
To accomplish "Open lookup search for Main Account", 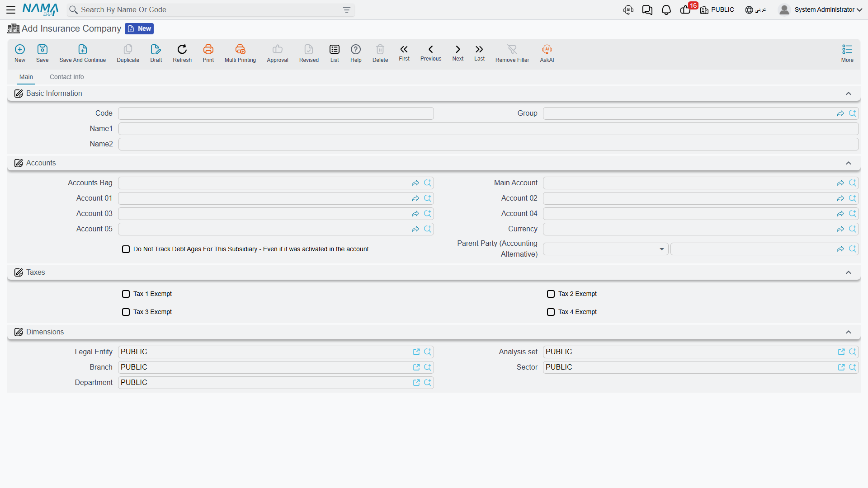I will pos(853,183).
